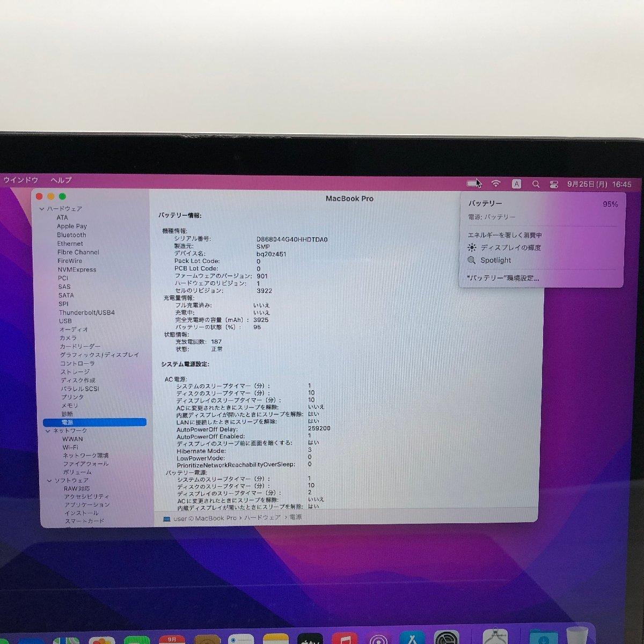Open System Preferences gear in Dock
Viewport: 644px width, 644px height.
447,638
